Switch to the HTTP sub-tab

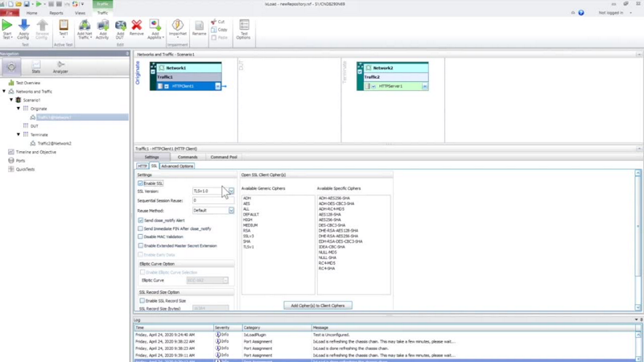pos(142,167)
